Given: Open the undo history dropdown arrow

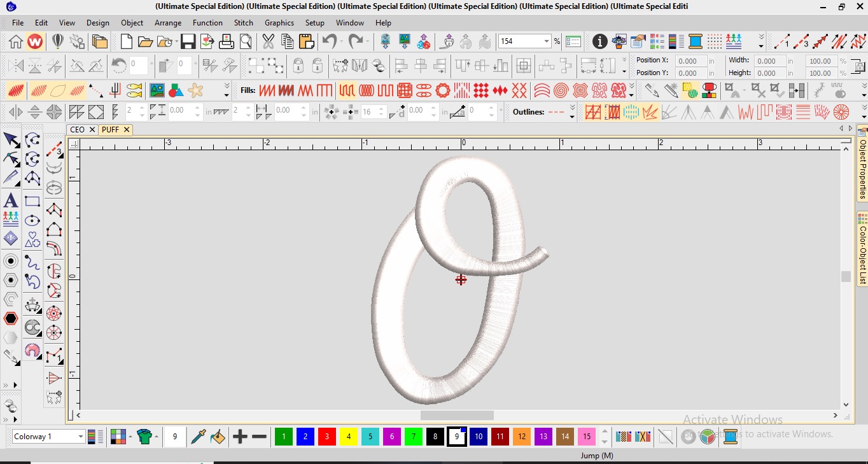Looking at the screenshot, I should (341, 42).
